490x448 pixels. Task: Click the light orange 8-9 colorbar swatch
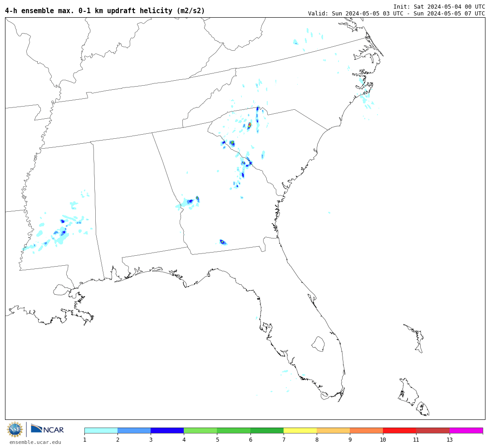333,430
